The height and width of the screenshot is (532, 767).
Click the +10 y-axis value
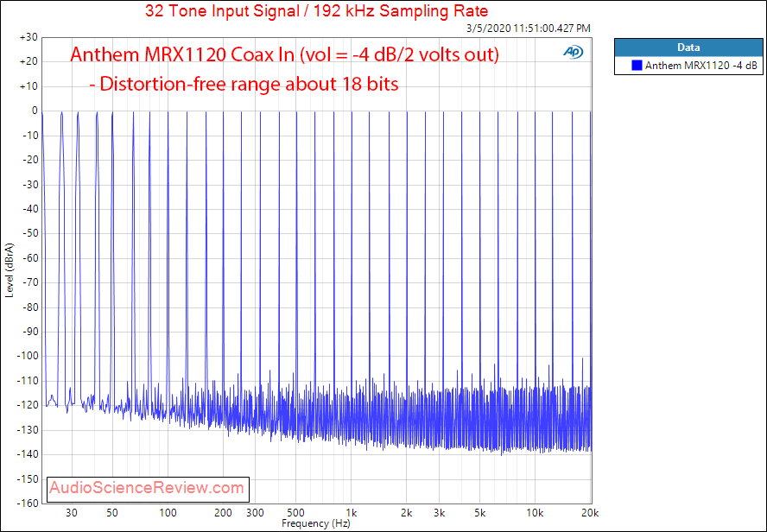pyautogui.click(x=29, y=86)
